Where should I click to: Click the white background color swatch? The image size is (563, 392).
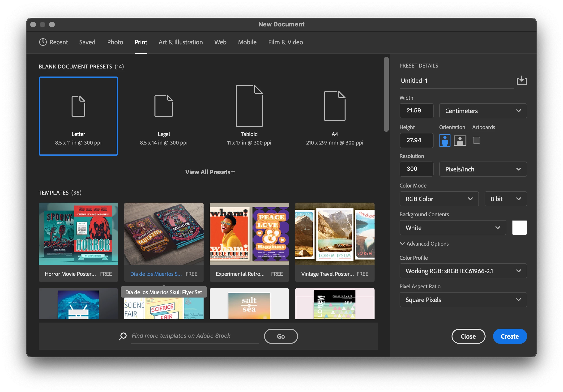[519, 227]
